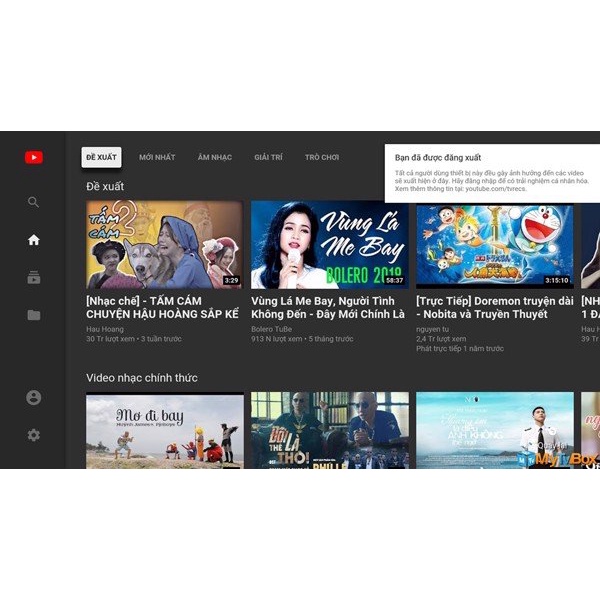The image size is (600, 600).
Task: Click the '[Trực Tiếp] Doremon truyện dài' title
Action: pos(494,307)
